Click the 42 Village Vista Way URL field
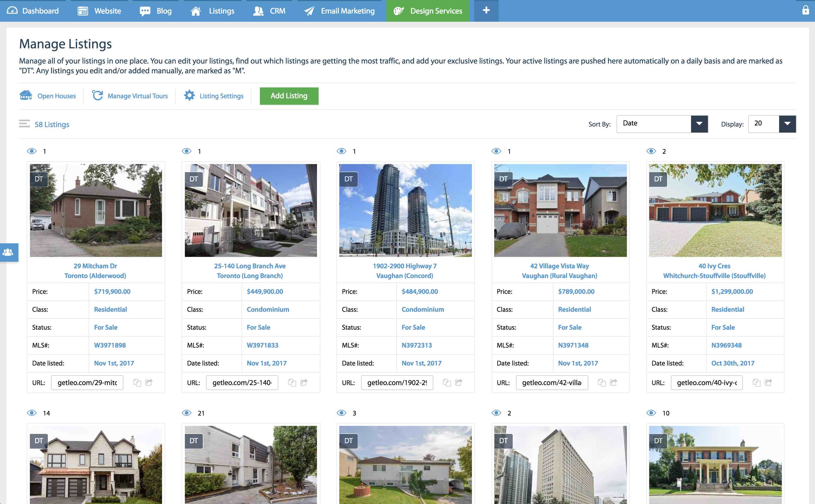 [552, 383]
